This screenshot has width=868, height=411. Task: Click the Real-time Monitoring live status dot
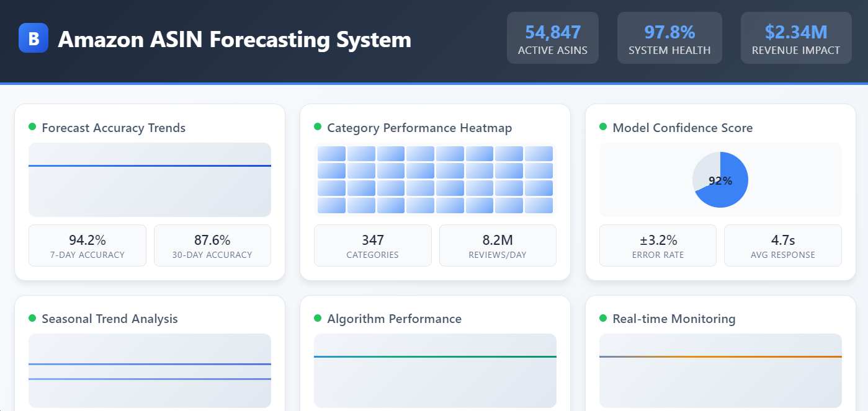603,319
